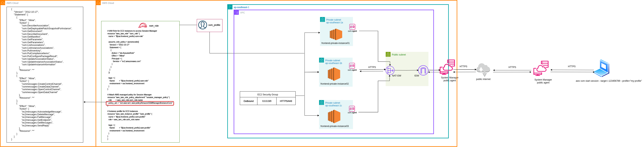The height and width of the screenshot is (147, 644).
Task: Select the blue laptop client icon
Action: point(601,68)
